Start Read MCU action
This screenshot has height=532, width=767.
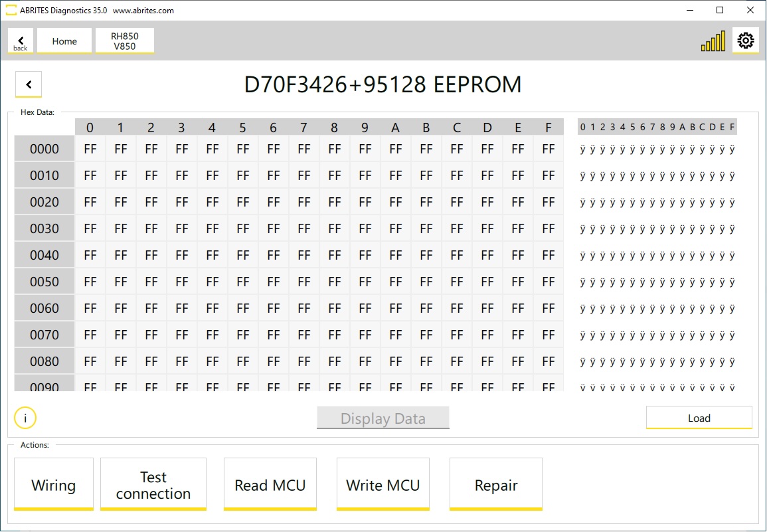point(270,485)
